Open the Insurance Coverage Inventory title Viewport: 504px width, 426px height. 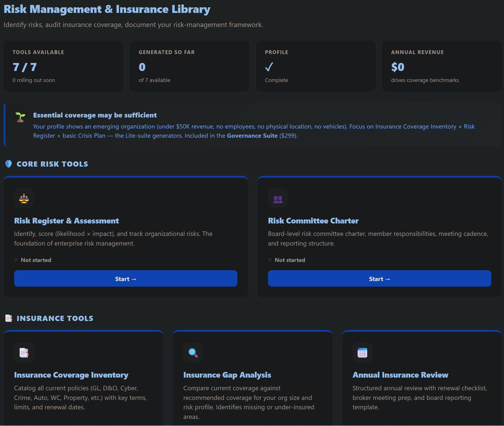click(71, 375)
